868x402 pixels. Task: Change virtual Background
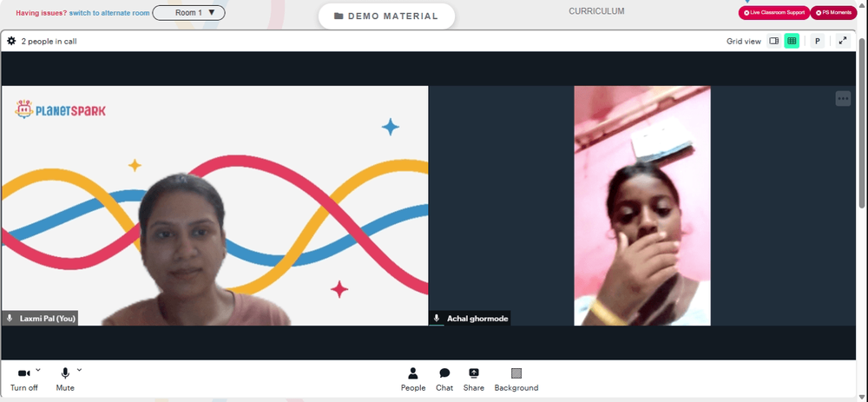coord(516,379)
